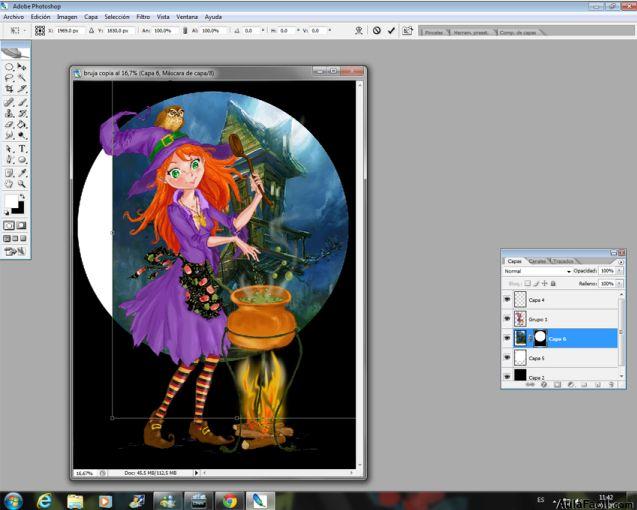This screenshot has height=510, width=637.
Task: Open the Relleno slider arrow
Action: tap(620, 284)
